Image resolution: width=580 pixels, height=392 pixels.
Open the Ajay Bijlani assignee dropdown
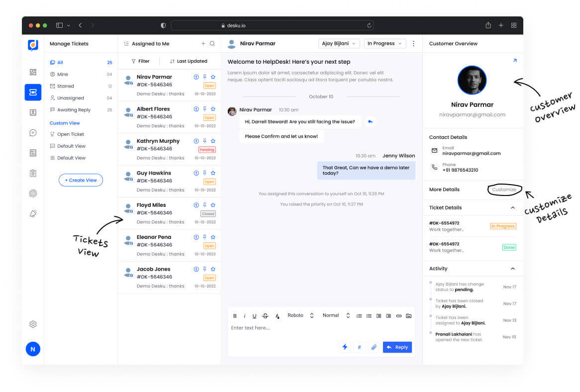[339, 43]
